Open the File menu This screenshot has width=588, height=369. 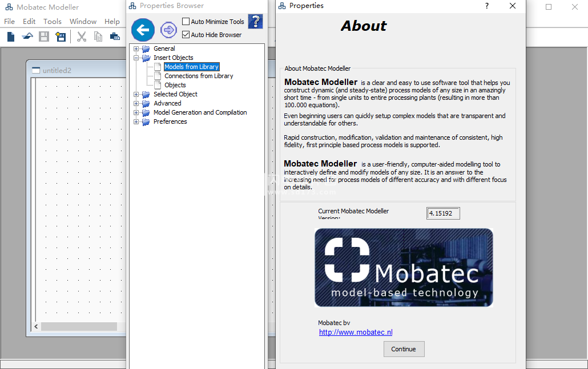pos(9,21)
